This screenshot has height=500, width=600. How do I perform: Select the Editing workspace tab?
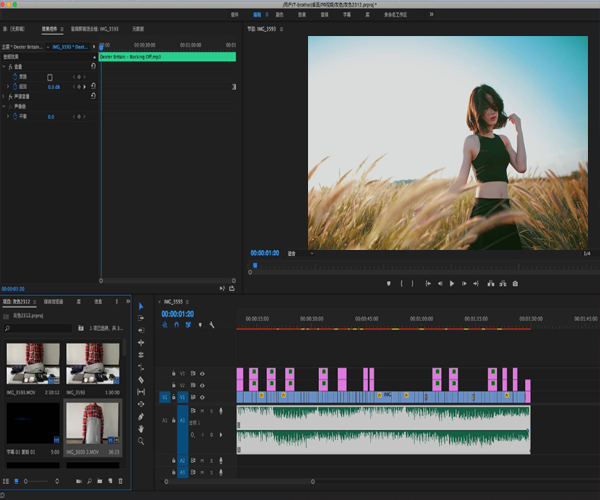257,15
